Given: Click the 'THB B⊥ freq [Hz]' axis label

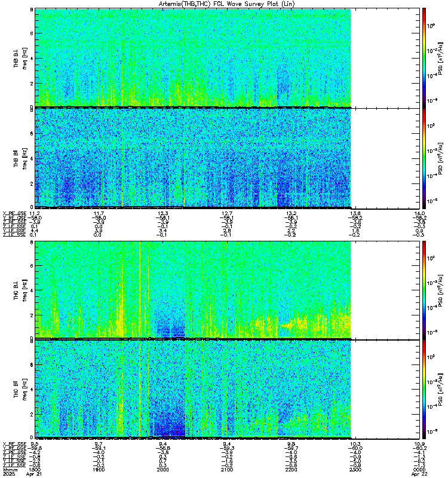Looking at the screenshot, I should tap(20, 58).
